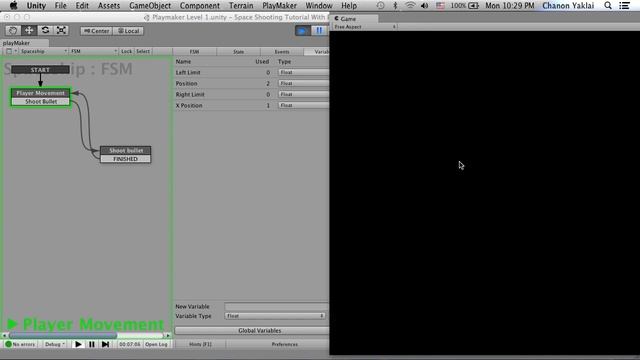The height and width of the screenshot is (360, 640).
Task: Select the Shoot bullet state node
Action: coord(126,150)
